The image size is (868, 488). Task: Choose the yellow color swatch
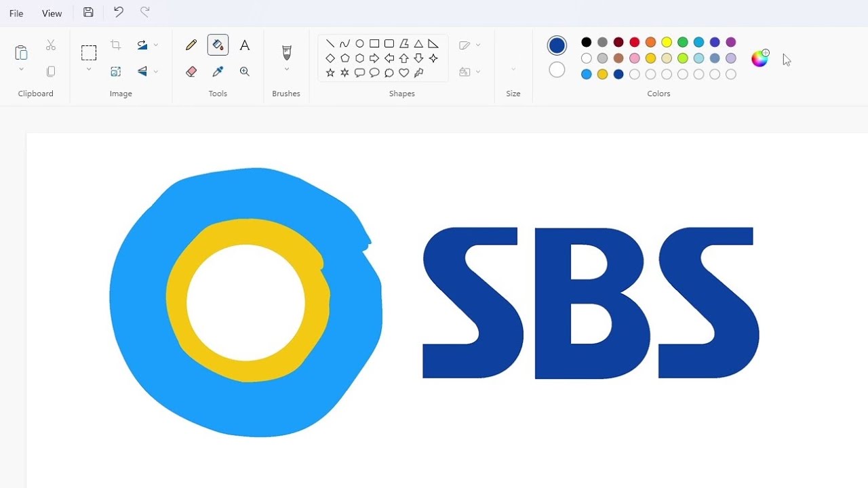(x=667, y=42)
